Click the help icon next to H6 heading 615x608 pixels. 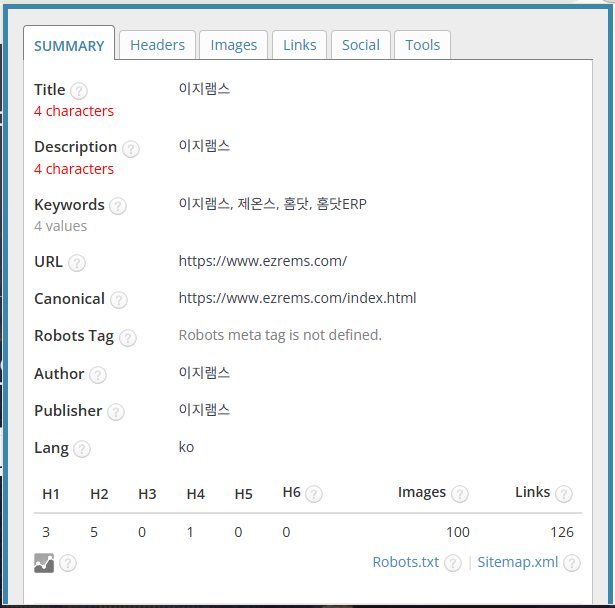[x=314, y=494]
